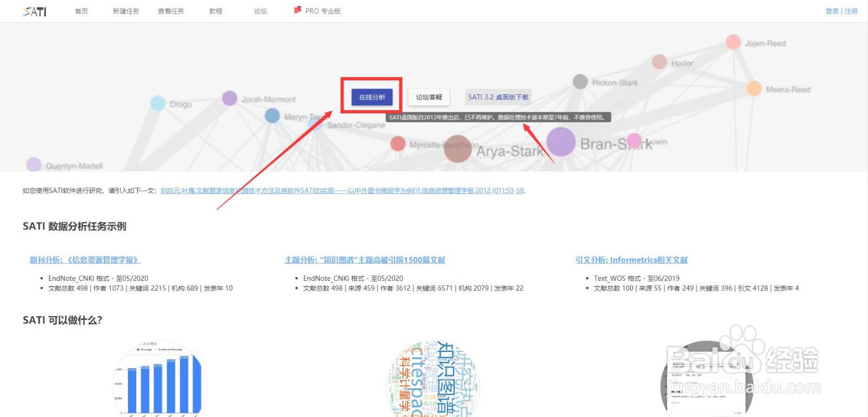Viewport: 868px width, 417px height.
Task: Open the cited paper reference link
Action: tap(342, 191)
